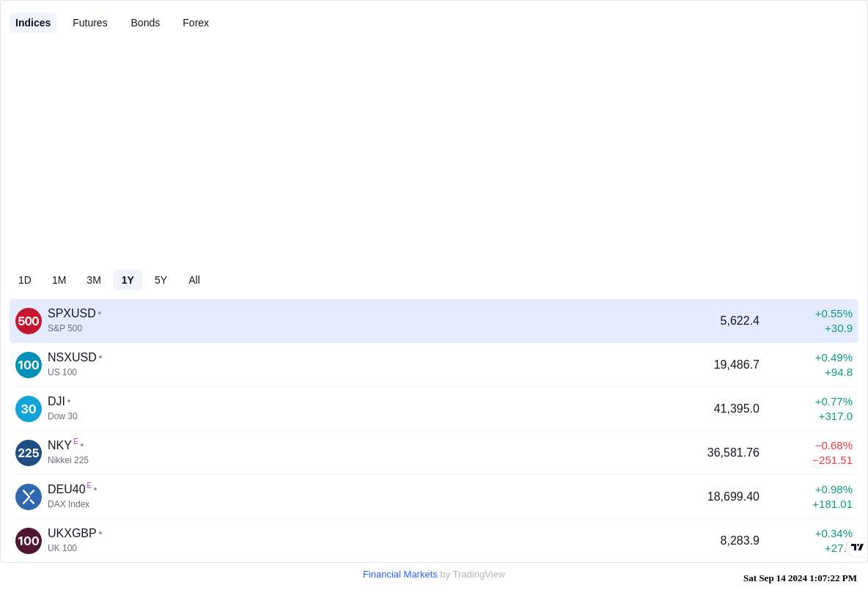Click the +94.8 point change
This screenshot has height=601, width=868.
[x=839, y=372]
